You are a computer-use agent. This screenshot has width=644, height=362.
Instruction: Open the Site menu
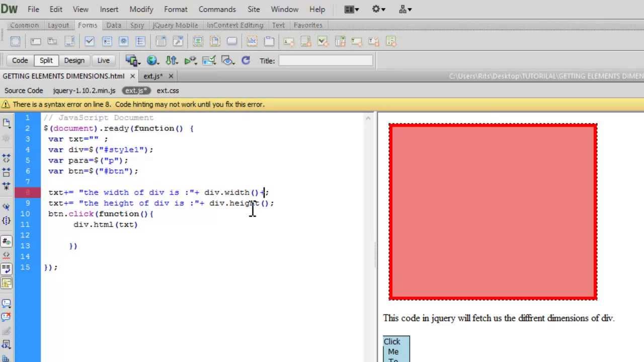click(254, 9)
